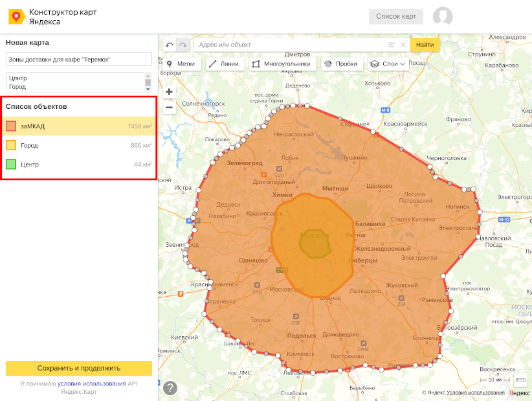Click the M-8 highway shield
The width and height of the screenshot is (532, 401).
(386, 110)
